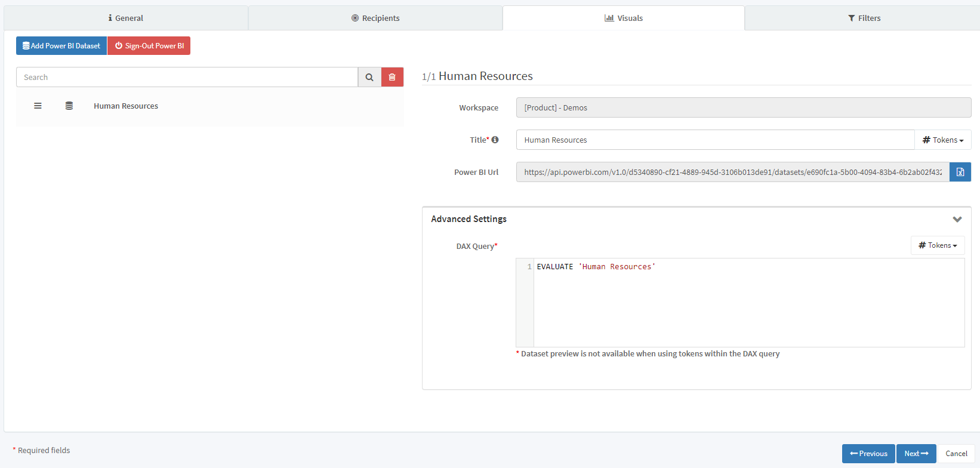Switch to the General tab
The image size is (980, 468).
[126, 18]
